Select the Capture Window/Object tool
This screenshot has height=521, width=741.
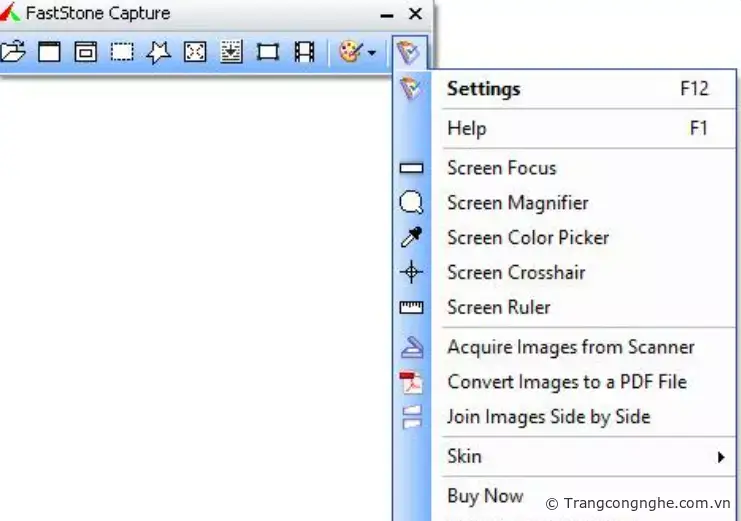coord(86,51)
